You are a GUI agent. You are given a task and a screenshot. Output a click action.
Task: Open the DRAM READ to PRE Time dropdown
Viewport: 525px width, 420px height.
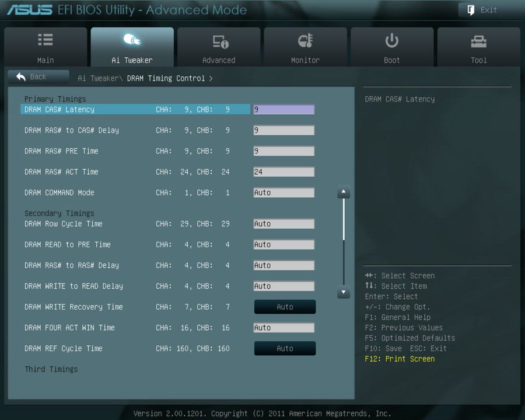[283, 244]
